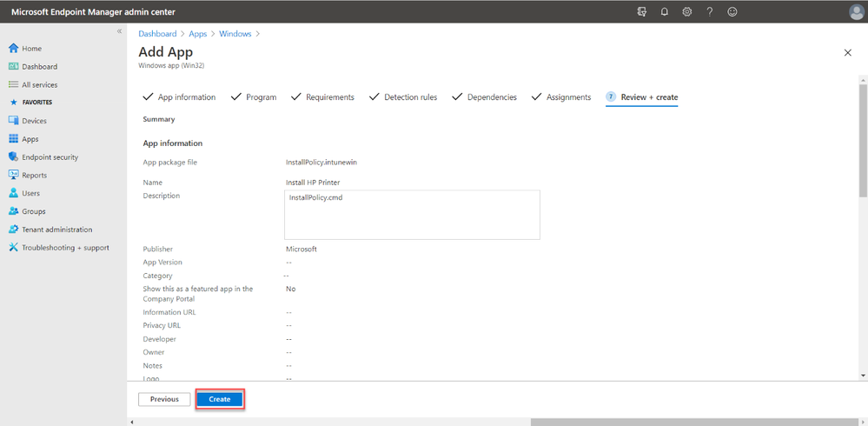Screen dimensions: 868x426
Task: Click the App package file label
Action: [x=170, y=163]
